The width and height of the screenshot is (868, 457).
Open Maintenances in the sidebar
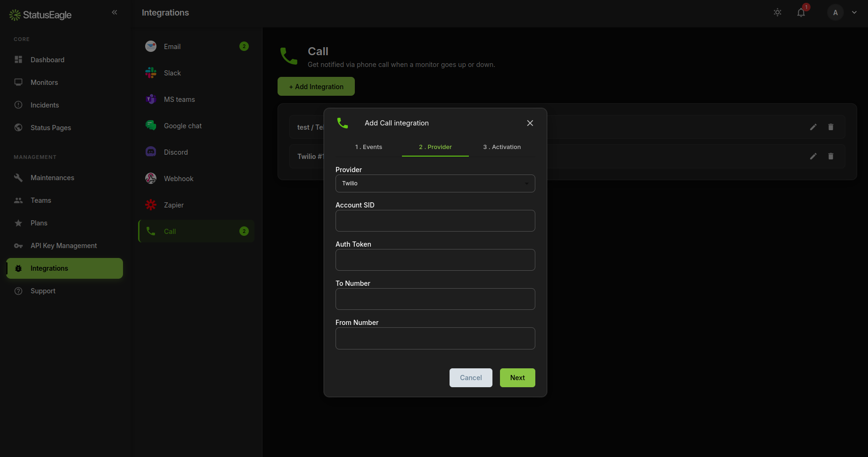point(65,178)
